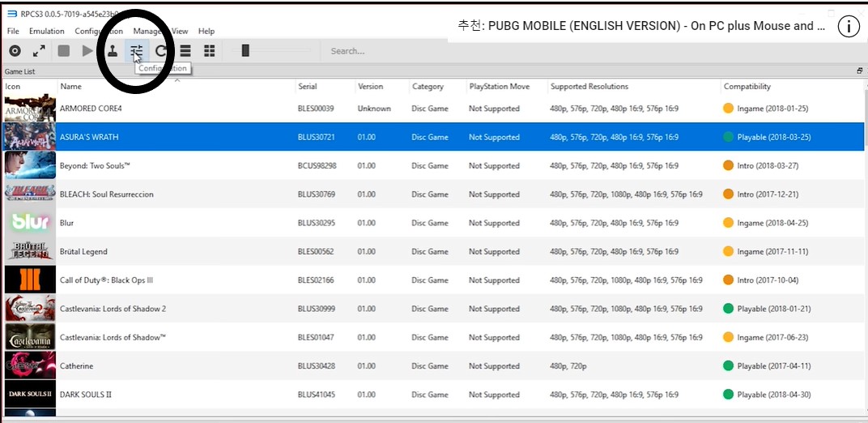Open the View menu

point(180,31)
